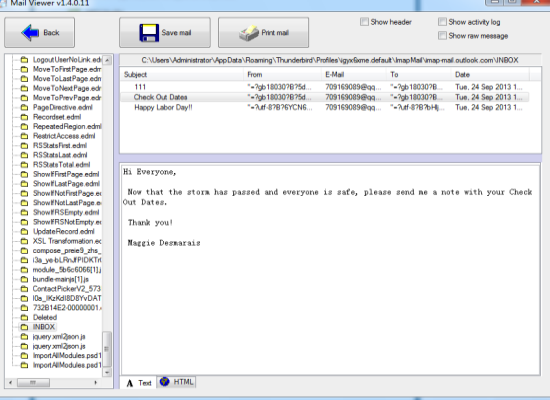Click the folder icon next to MoveToFirstPage

tap(24, 69)
